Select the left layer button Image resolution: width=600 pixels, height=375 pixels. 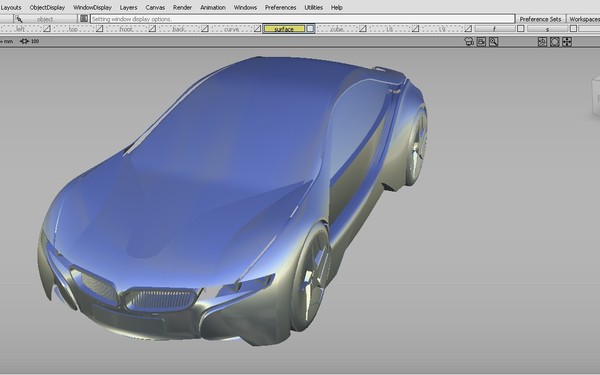click(21, 29)
